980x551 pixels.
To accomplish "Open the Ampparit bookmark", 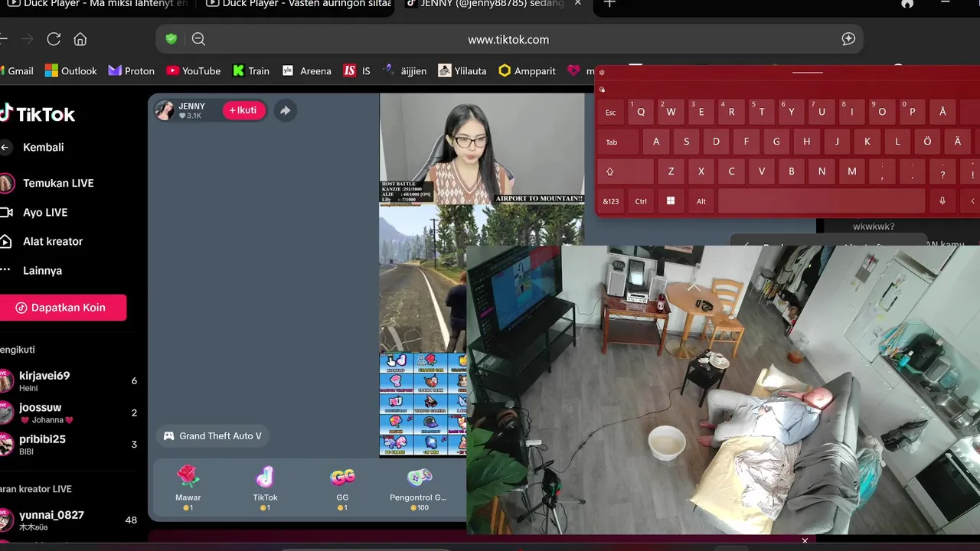I will point(528,70).
